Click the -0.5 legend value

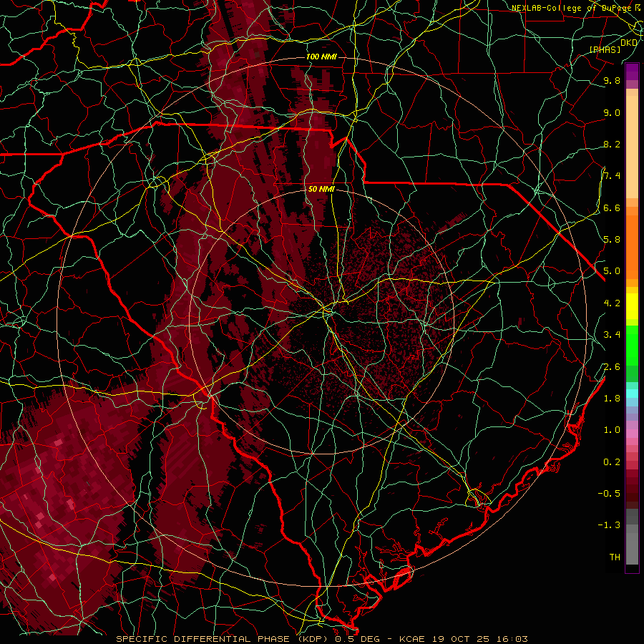coord(609,494)
